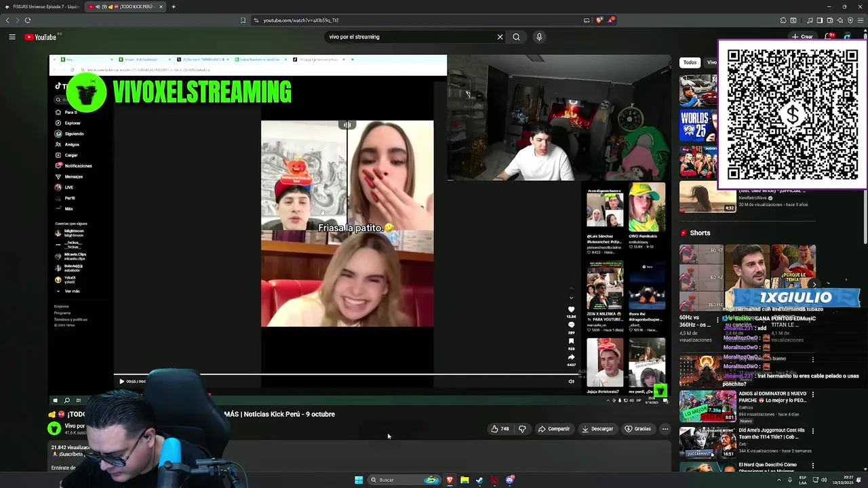The image size is (868, 488).
Task: Open the video channel avatar
Action: [x=54, y=428]
